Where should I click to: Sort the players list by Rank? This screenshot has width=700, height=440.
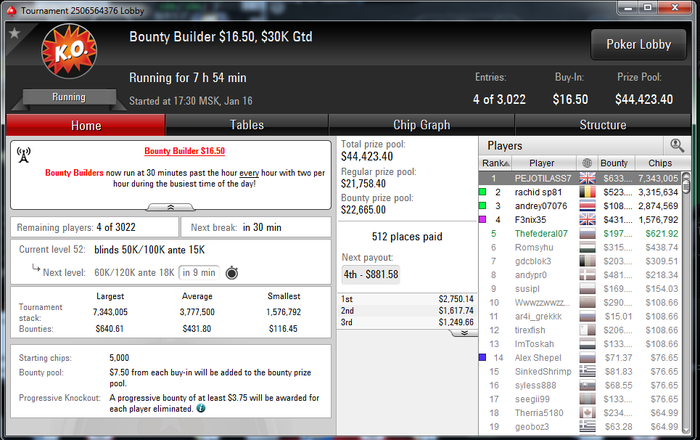point(496,163)
